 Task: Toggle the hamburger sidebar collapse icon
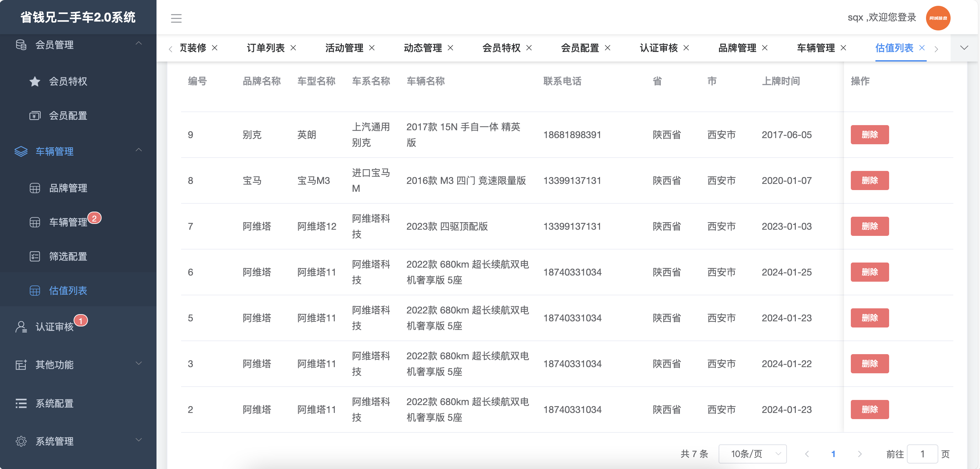pyautogui.click(x=176, y=18)
